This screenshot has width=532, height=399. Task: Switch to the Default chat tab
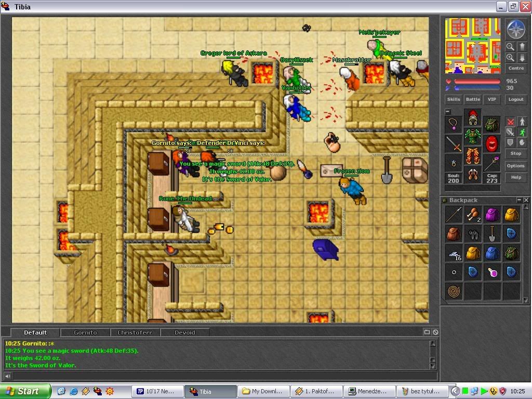click(35, 332)
